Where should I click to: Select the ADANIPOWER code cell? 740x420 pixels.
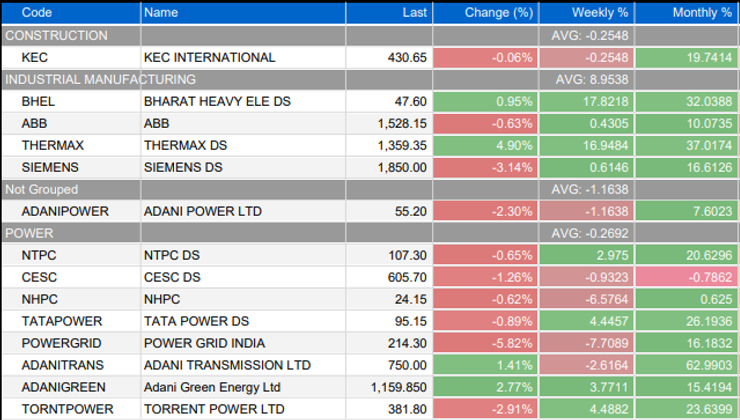pos(71,211)
